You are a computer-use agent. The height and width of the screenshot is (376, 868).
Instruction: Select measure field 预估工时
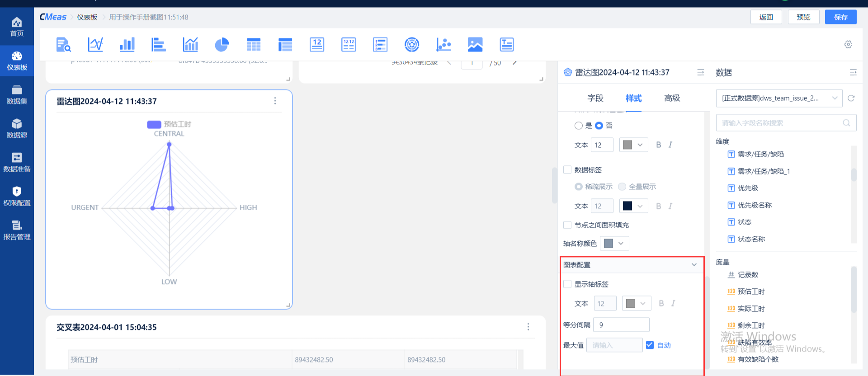751,291
